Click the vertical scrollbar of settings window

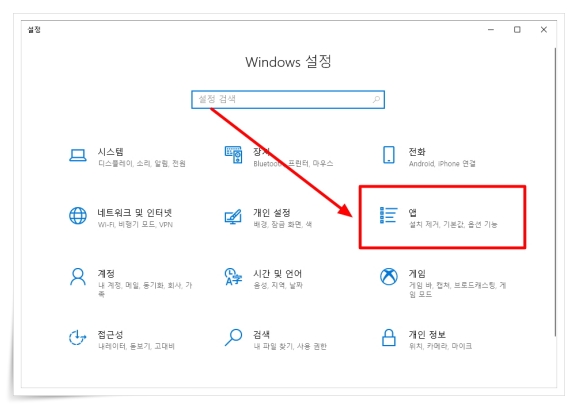555,192
